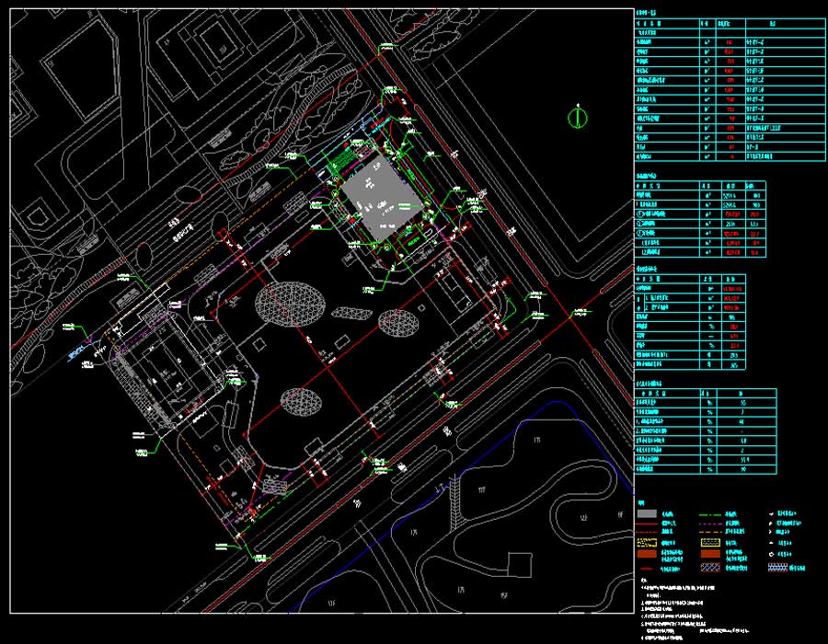Click the magenta dashed line legend sample

tap(710, 524)
